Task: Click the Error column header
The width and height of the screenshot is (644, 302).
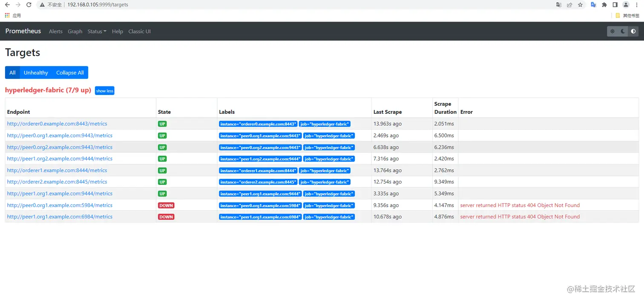Action: (x=466, y=112)
